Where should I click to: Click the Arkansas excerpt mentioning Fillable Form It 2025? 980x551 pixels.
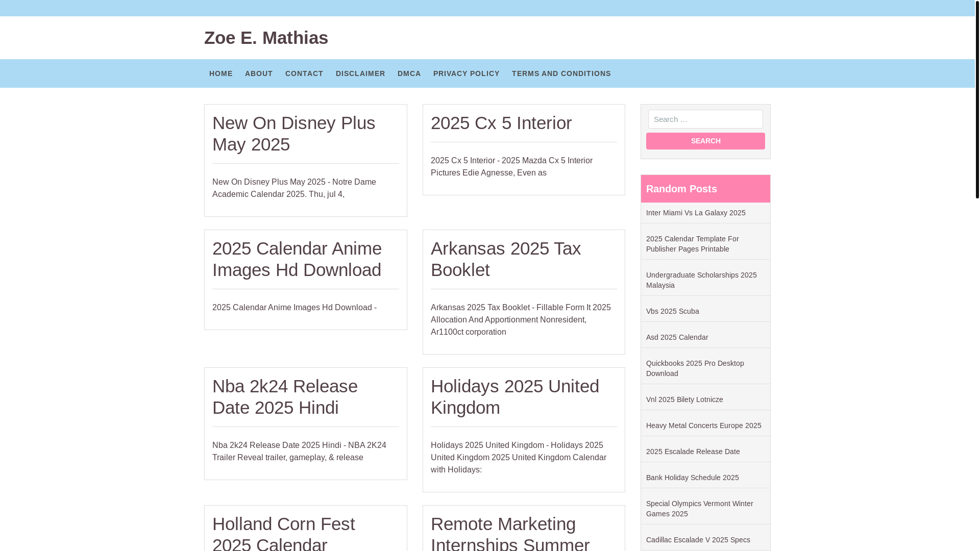521,320
